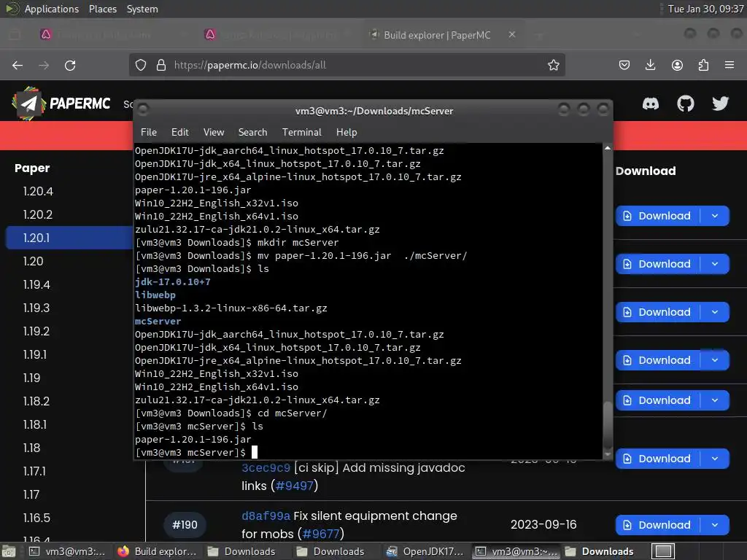Open commit link 3cec9c9
This screenshot has height=560, width=747.
[x=266, y=468]
